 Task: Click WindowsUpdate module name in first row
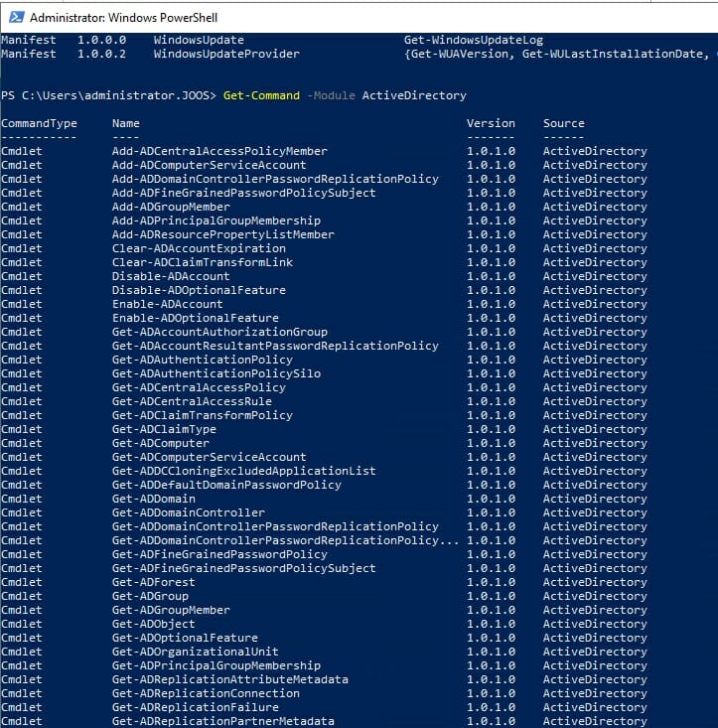199,40
